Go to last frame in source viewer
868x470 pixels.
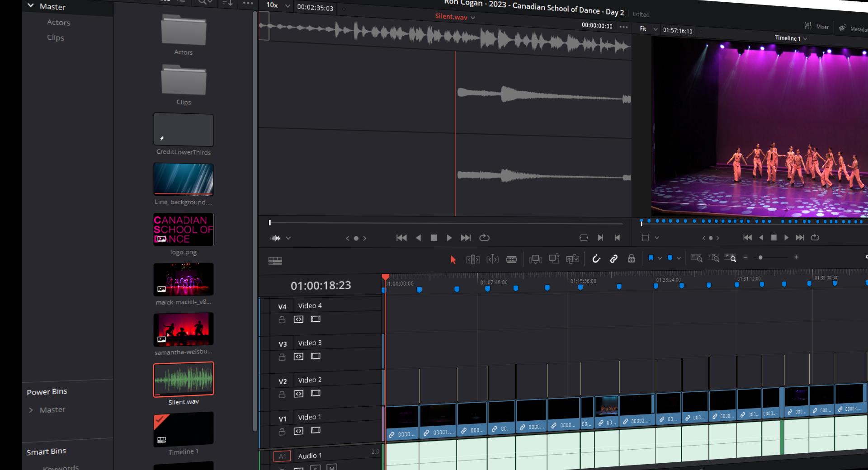click(466, 238)
